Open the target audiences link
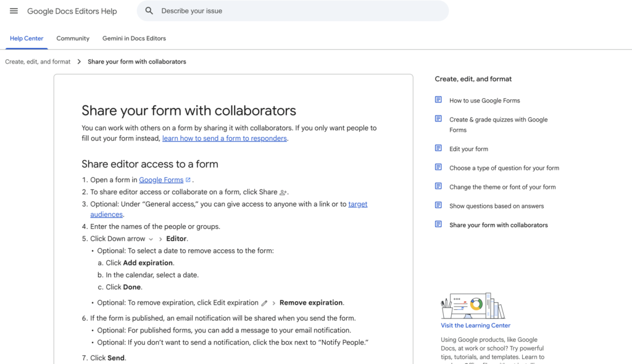Viewport: 632px width, 364px height. 228,209
